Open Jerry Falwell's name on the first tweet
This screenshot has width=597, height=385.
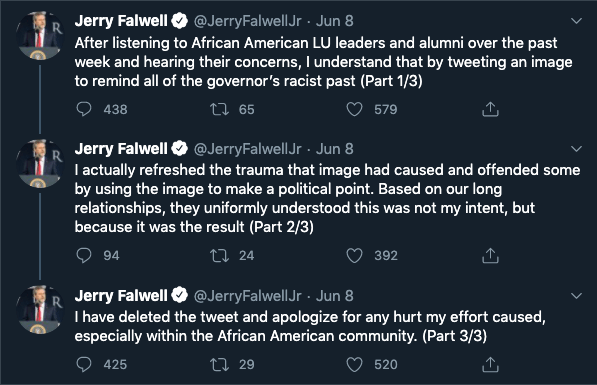click(x=121, y=21)
